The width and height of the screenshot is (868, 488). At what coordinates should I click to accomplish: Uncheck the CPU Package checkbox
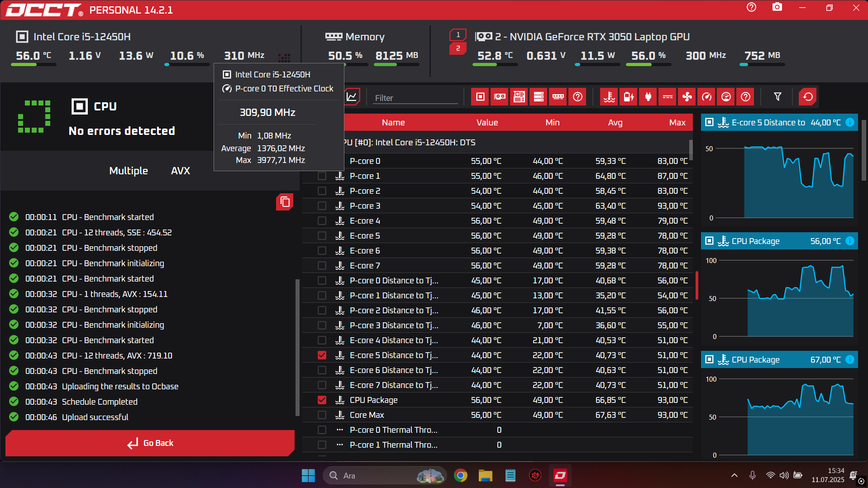322,400
